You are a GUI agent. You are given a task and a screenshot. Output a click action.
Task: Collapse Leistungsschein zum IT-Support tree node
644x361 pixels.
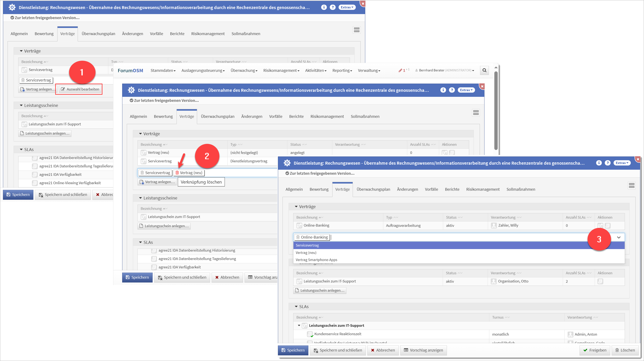(x=299, y=326)
